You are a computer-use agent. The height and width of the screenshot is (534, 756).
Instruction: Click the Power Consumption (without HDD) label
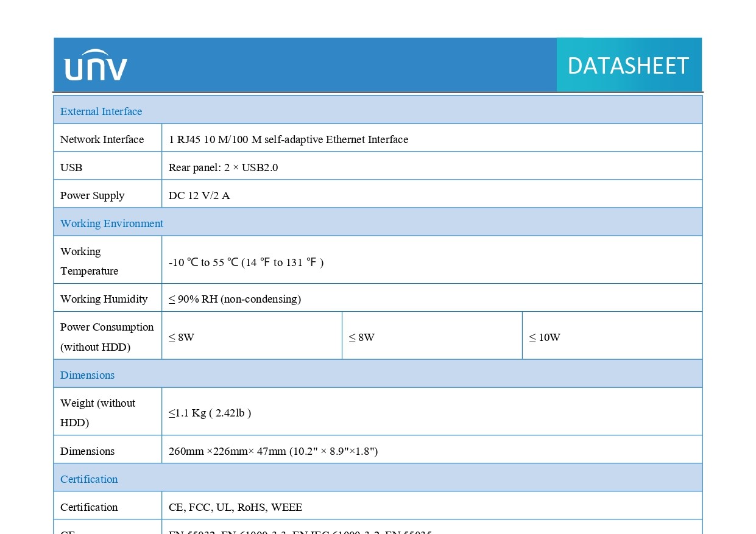(107, 337)
